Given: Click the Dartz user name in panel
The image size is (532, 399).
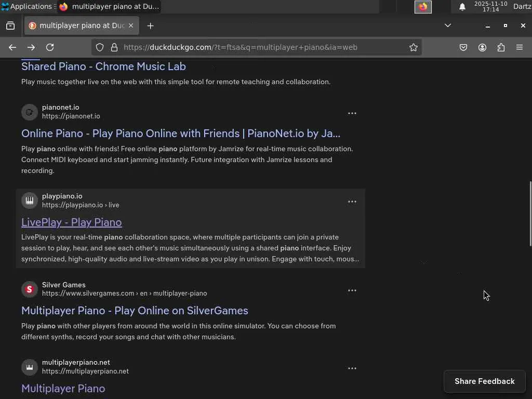Looking at the screenshot, I should click(522, 6).
